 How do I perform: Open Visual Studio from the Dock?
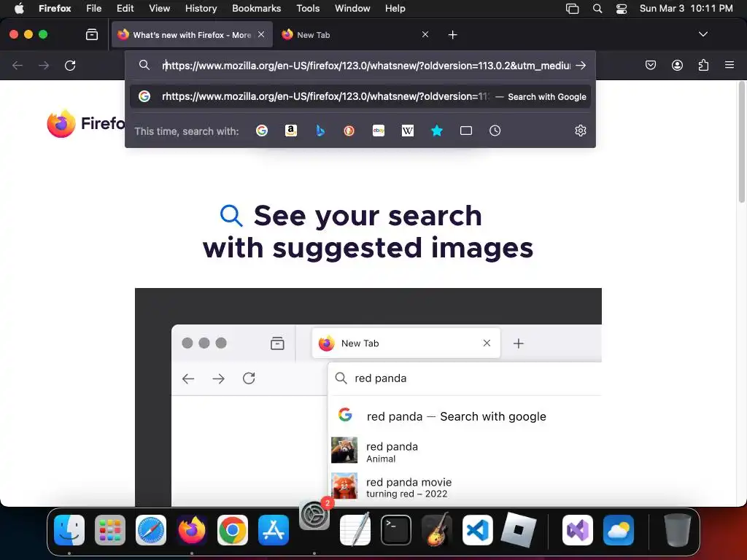pyautogui.click(x=578, y=529)
